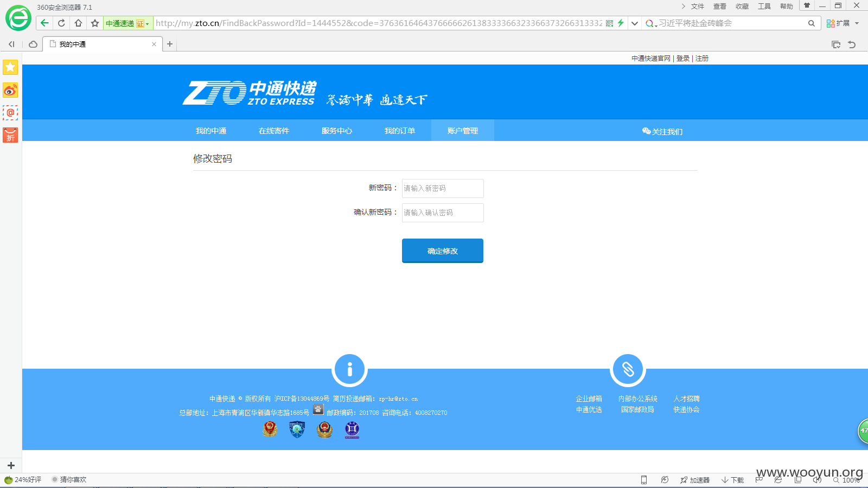868x488 pixels.
Task: Close the 我的中通 tab
Action: coord(154,44)
